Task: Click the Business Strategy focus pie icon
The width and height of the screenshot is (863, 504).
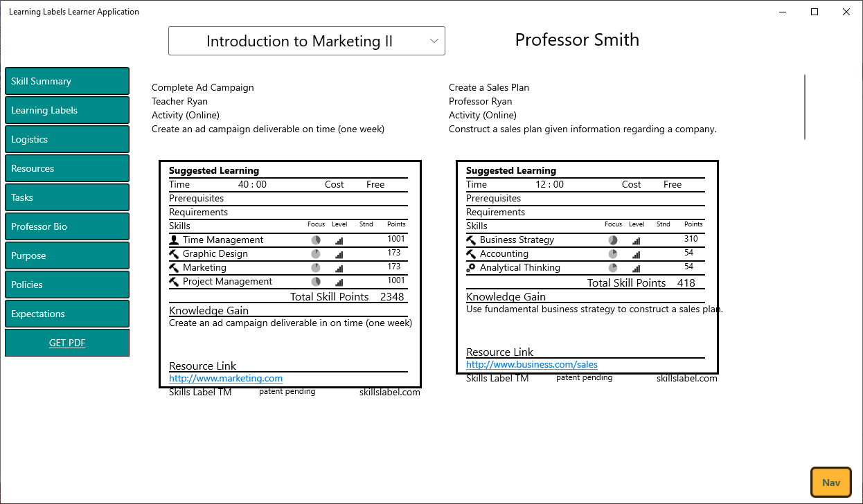Action: 613,240
